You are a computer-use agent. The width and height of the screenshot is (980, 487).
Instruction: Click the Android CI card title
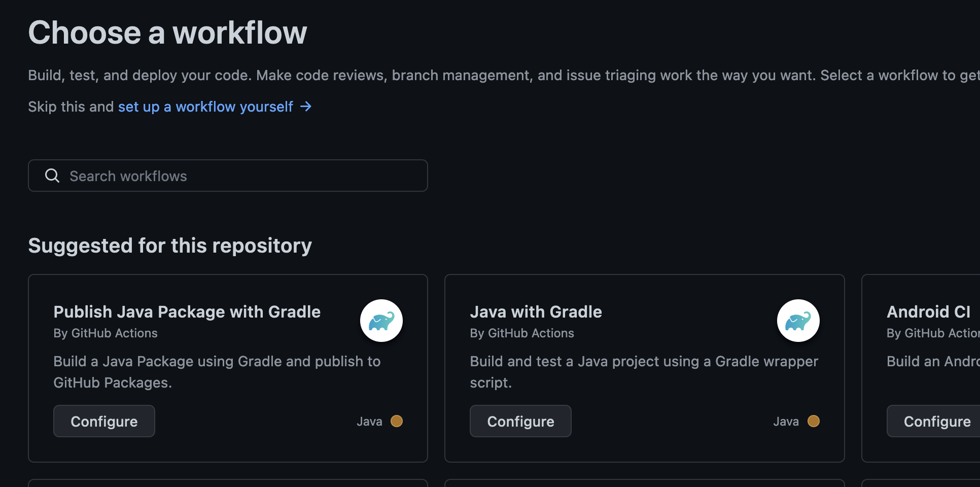(x=929, y=311)
